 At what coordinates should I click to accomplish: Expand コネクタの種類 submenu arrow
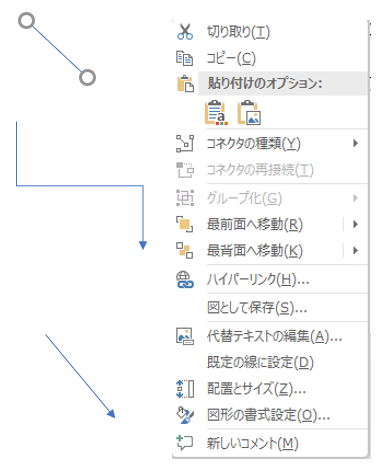click(x=355, y=143)
